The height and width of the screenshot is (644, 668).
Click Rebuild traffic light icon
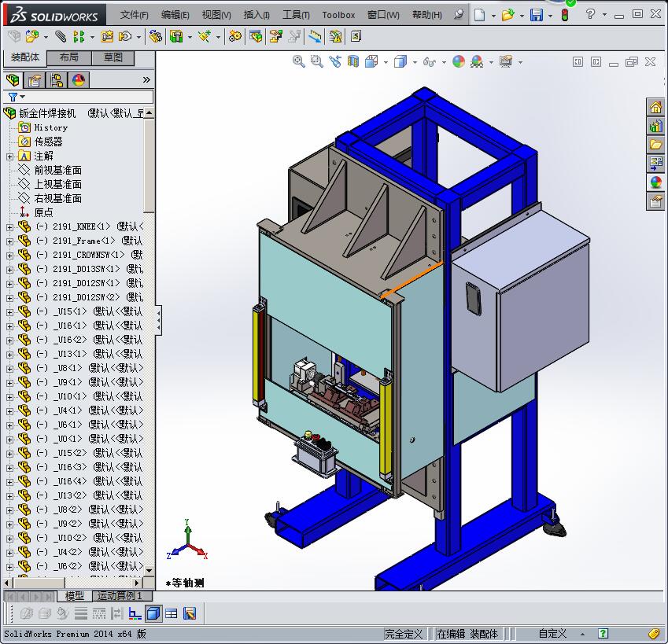[565, 15]
